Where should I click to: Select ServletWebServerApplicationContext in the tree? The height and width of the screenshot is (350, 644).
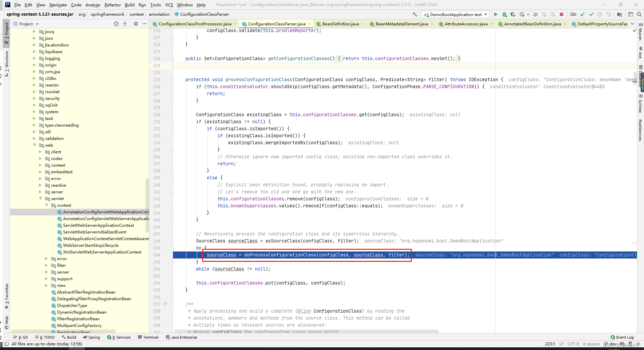[x=98, y=225]
